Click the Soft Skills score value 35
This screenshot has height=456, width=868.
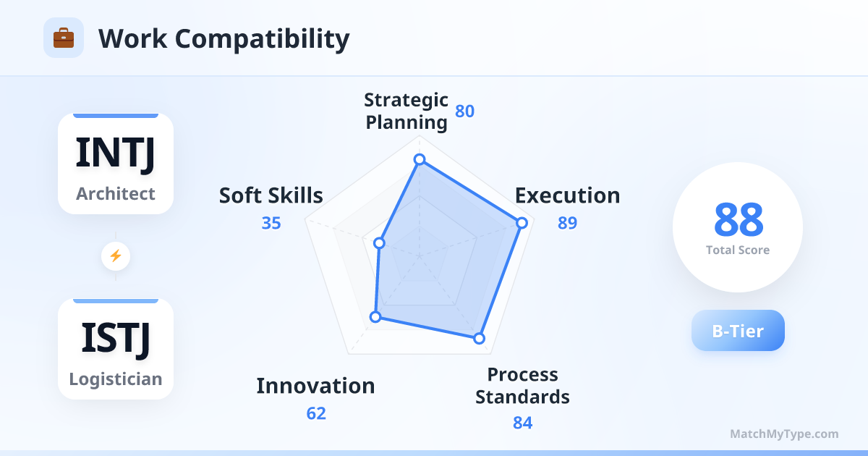[x=271, y=223]
